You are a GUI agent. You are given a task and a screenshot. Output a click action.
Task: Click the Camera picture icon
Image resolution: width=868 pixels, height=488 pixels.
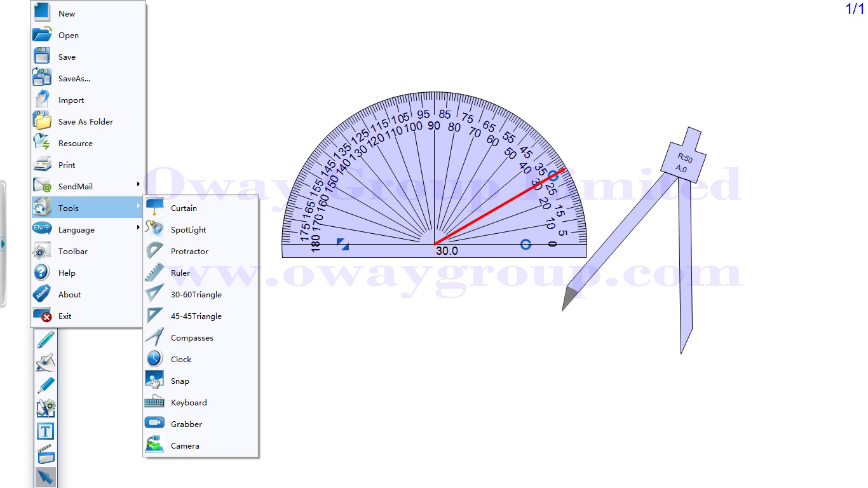[154, 445]
